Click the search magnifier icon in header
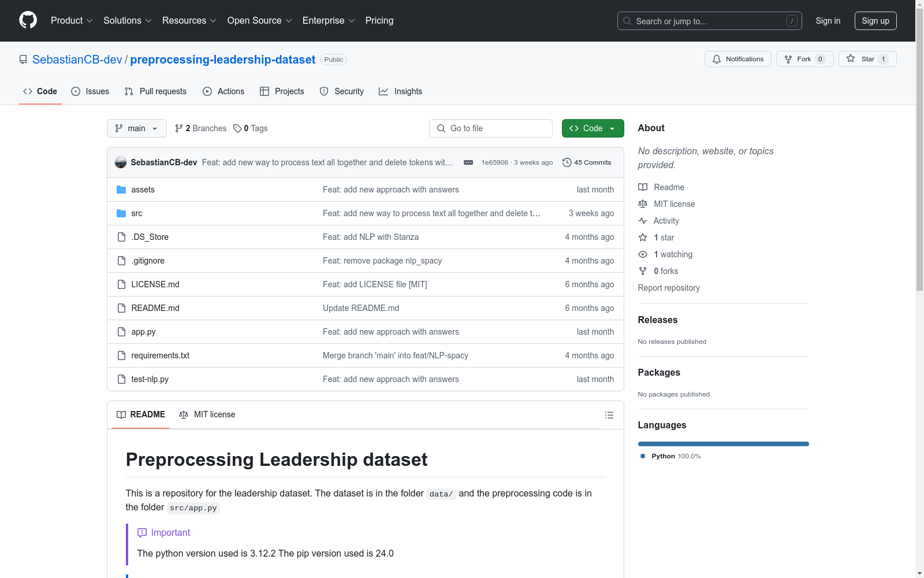 [627, 21]
